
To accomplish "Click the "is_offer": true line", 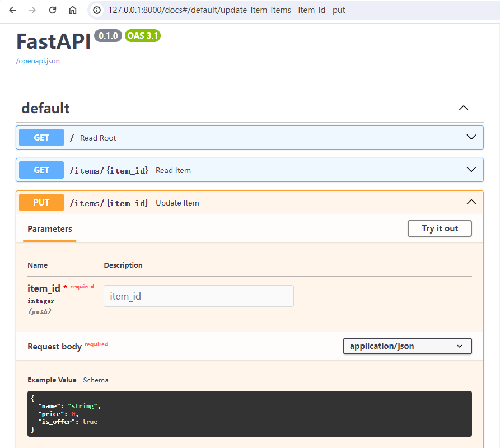I will click(68, 422).
